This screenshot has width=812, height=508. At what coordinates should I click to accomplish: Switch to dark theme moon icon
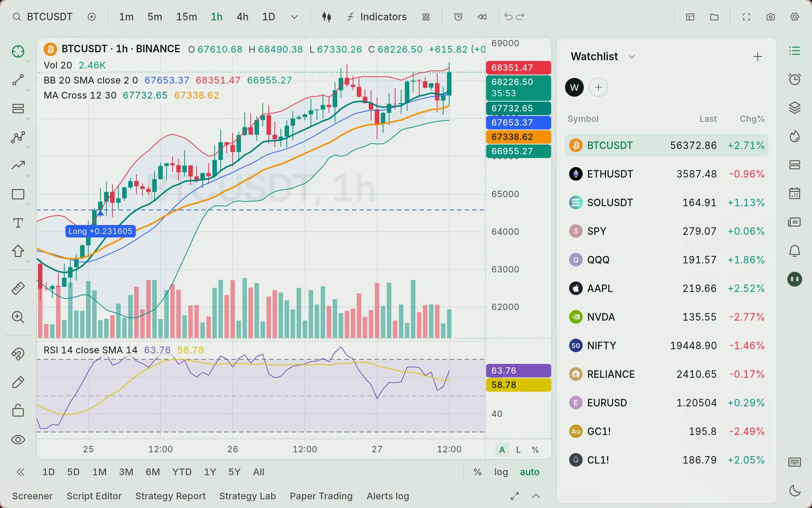[795, 491]
